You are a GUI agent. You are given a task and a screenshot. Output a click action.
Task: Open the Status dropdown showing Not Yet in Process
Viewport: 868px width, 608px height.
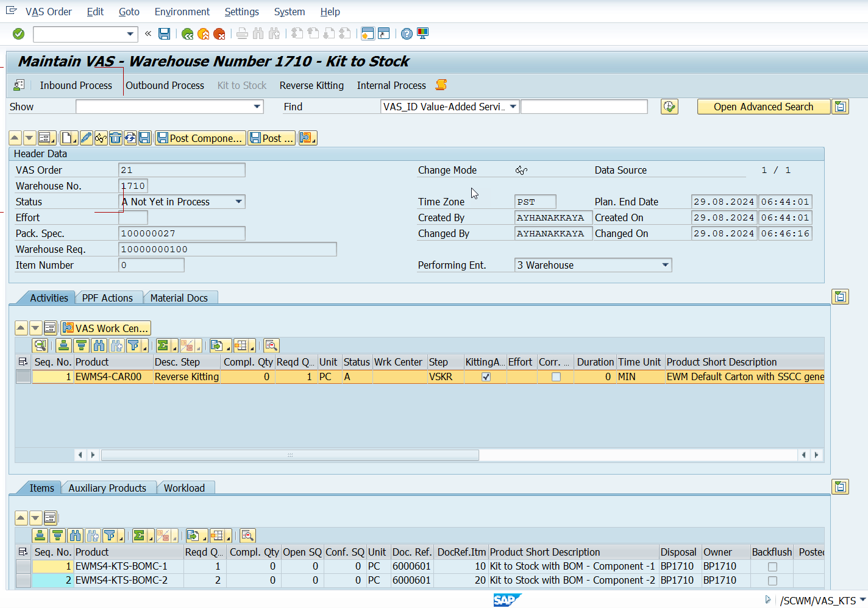click(239, 202)
